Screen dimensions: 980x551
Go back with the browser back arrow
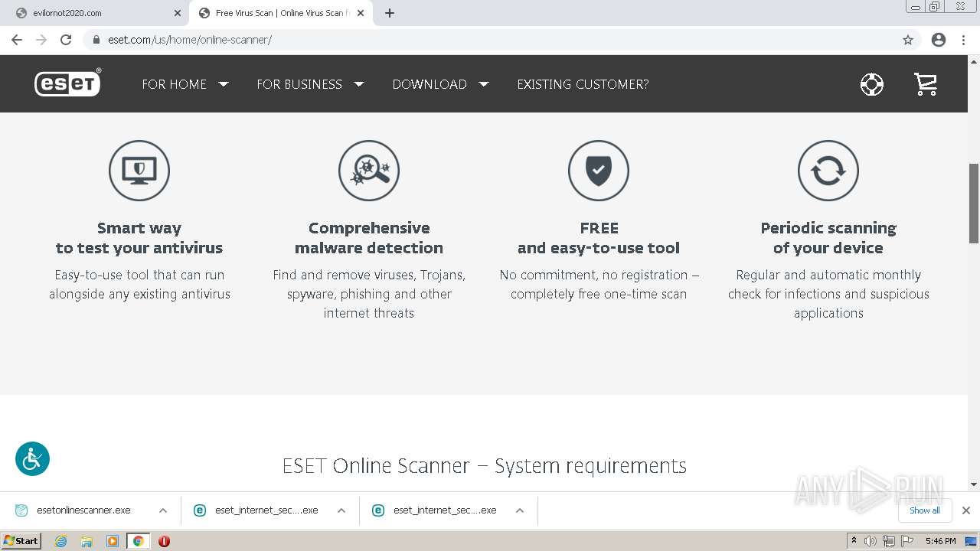(17, 40)
